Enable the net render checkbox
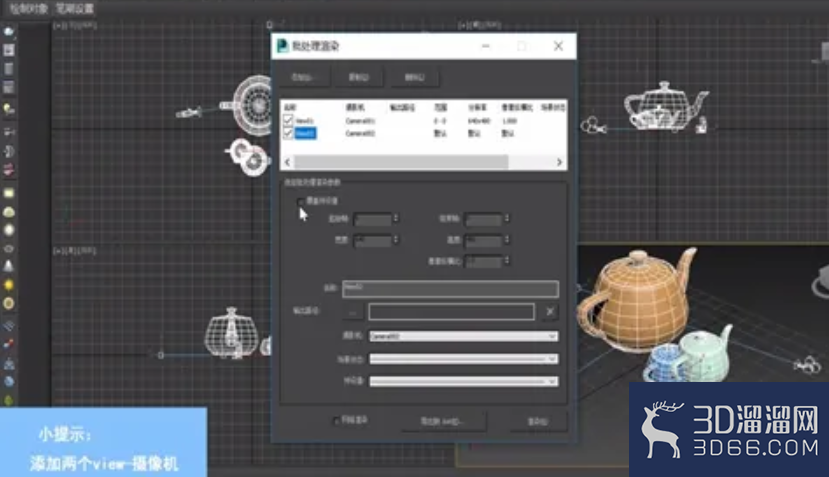The width and height of the screenshot is (829, 477). click(x=336, y=420)
